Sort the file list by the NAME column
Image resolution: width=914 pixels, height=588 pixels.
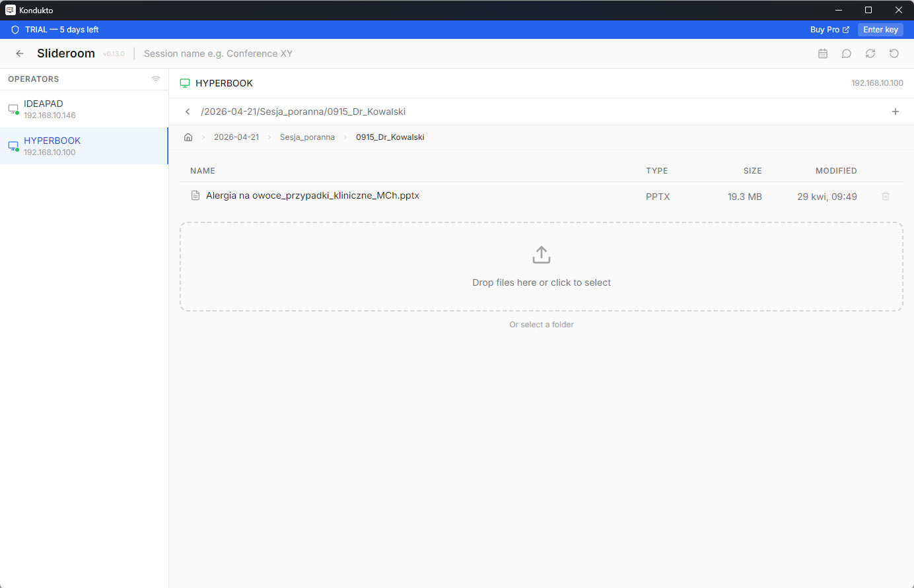pyautogui.click(x=203, y=171)
